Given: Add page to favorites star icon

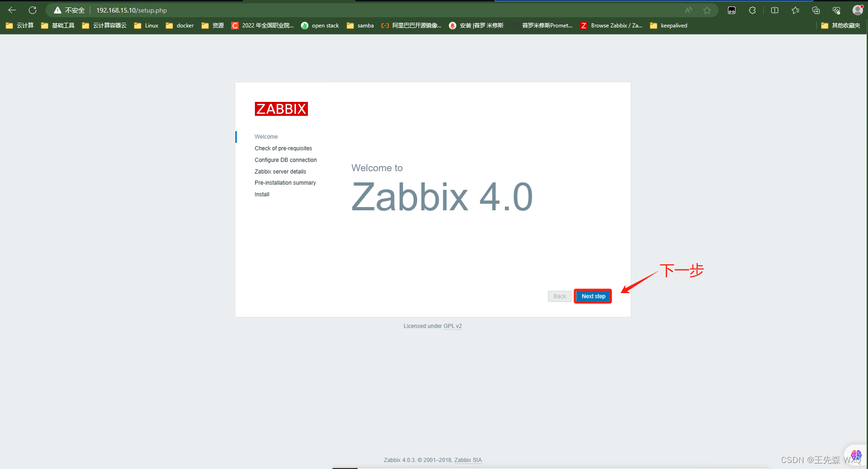Looking at the screenshot, I should point(707,10).
